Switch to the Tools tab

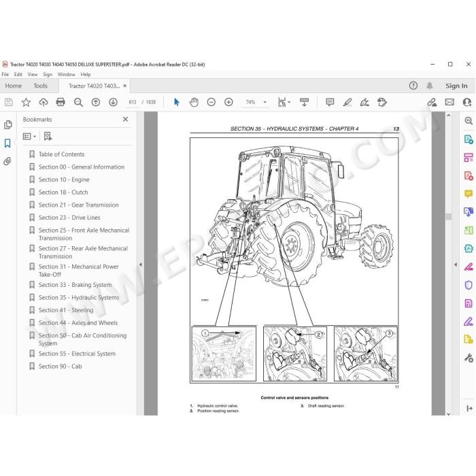point(40,86)
